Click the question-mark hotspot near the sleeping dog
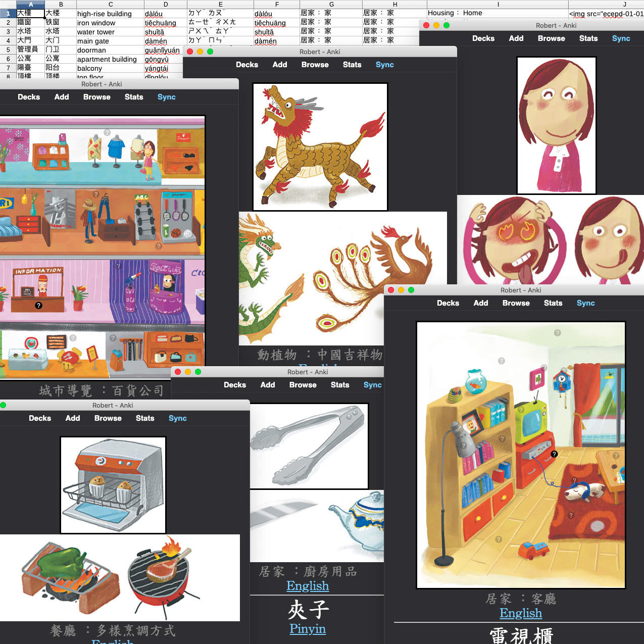This screenshot has width=644, height=644. click(575, 479)
